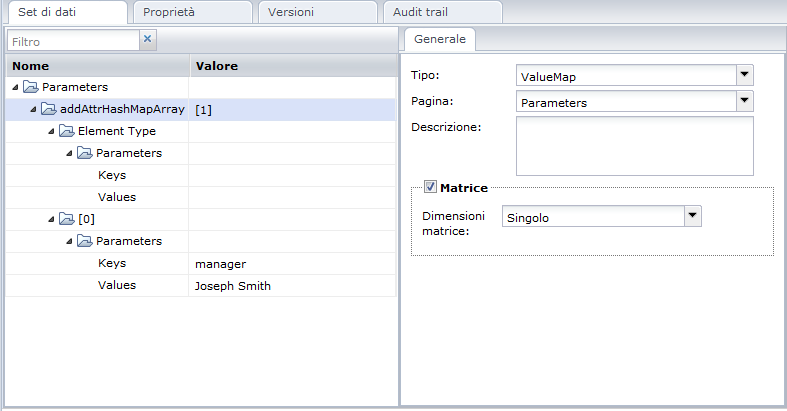787x411 pixels.
Task: Click Parameters folder icon under Element Type
Action: 84,153
